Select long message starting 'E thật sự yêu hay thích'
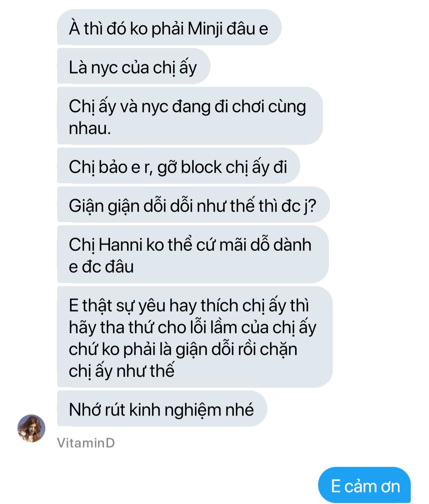Viewport: 429px width, 504px height. (x=195, y=337)
